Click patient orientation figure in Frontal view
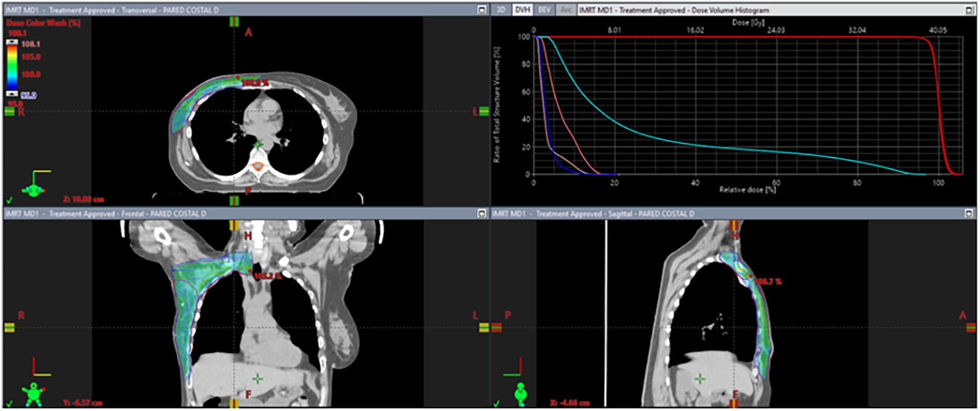980x411 pixels. (33, 393)
